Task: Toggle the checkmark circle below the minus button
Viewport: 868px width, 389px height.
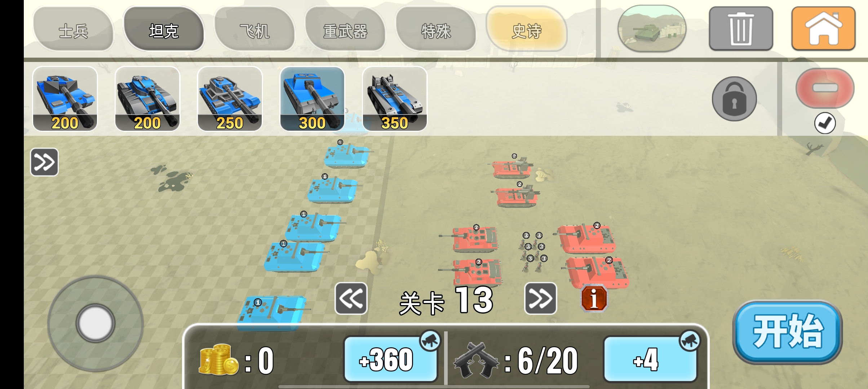Action: [825, 123]
